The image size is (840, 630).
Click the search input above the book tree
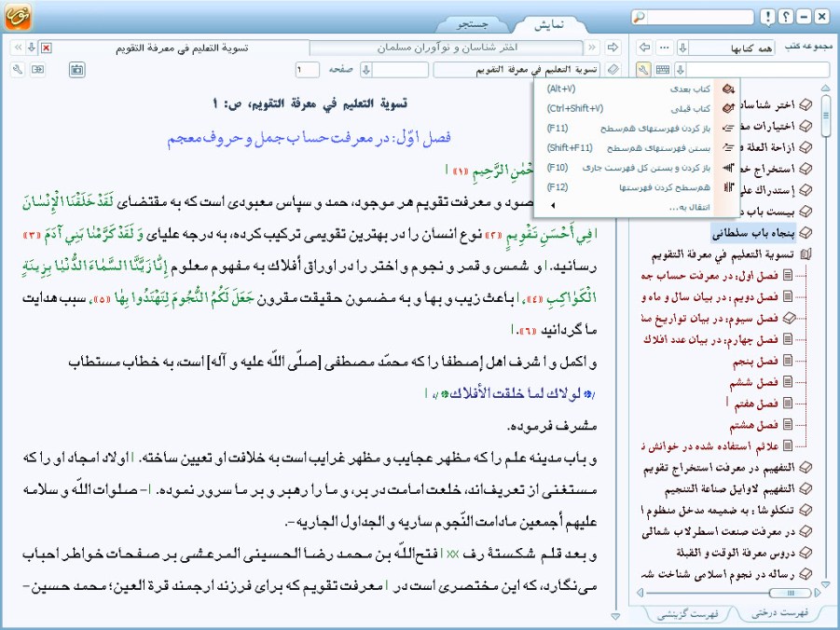[x=759, y=70]
